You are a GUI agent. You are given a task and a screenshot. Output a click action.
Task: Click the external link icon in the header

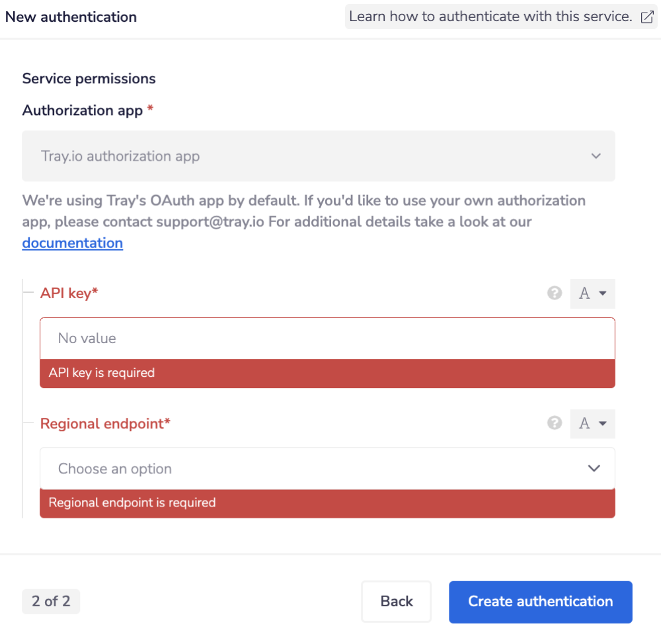[647, 16]
